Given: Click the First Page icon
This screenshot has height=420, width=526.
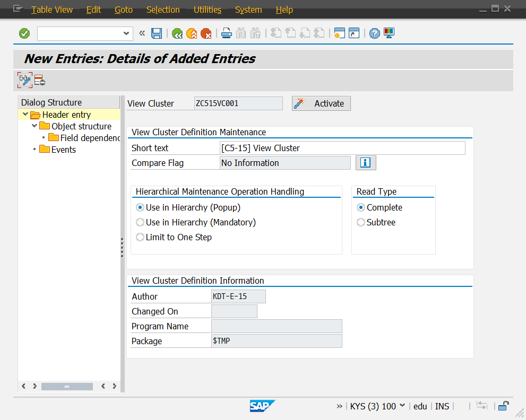Looking at the screenshot, I should [x=276, y=33].
